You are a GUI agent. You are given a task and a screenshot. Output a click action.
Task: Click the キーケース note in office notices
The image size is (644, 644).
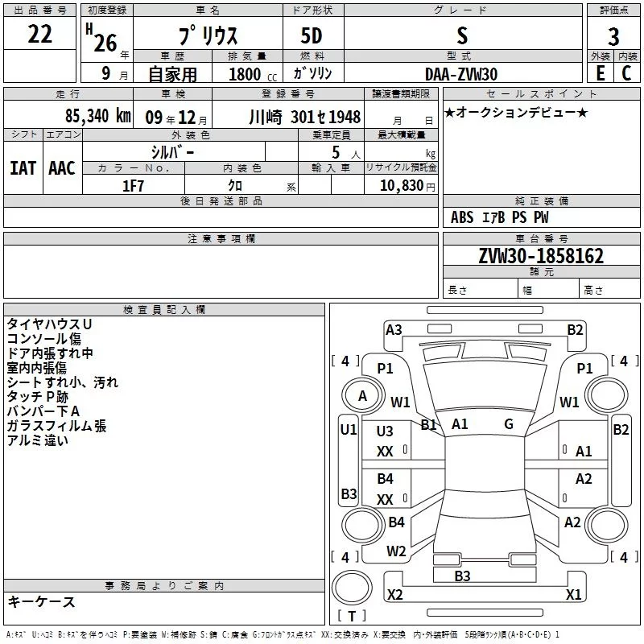pyautogui.click(x=41, y=602)
